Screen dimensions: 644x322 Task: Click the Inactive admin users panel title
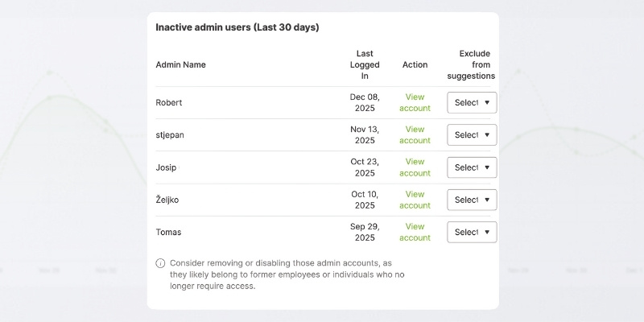237,27
